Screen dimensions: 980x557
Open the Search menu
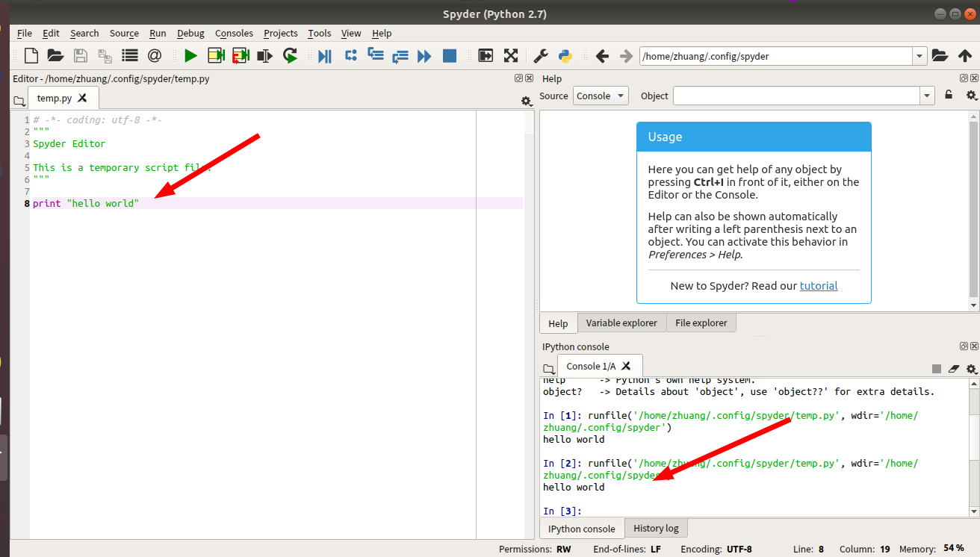pos(84,33)
